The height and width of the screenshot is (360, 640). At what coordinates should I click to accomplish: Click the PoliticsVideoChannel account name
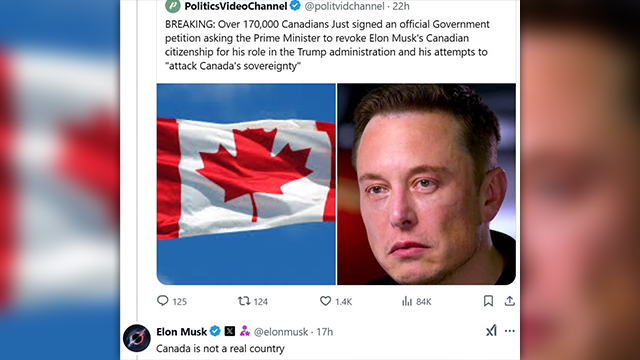(x=236, y=6)
